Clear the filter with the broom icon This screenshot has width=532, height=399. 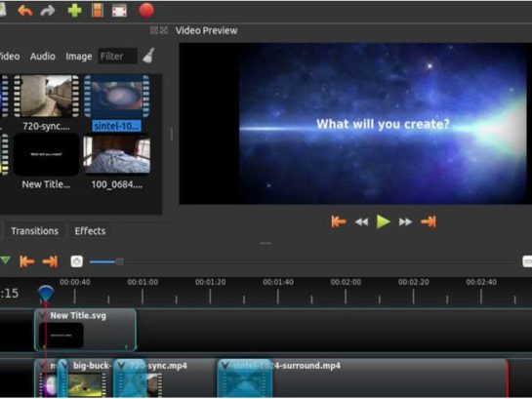pyautogui.click(x=148, y=56)
